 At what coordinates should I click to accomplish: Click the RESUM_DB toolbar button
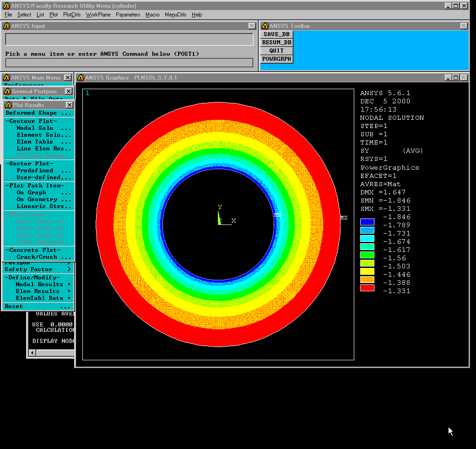click(276, 43)
